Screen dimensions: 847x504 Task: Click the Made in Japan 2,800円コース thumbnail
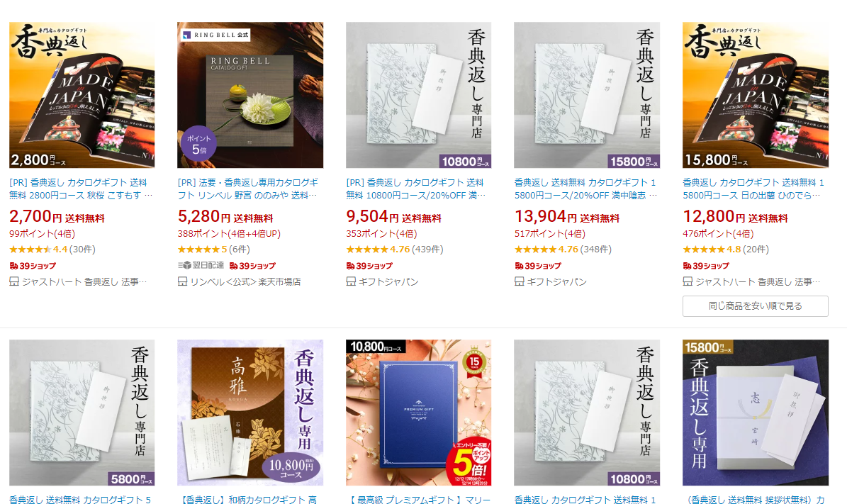[x=82, y=95]
